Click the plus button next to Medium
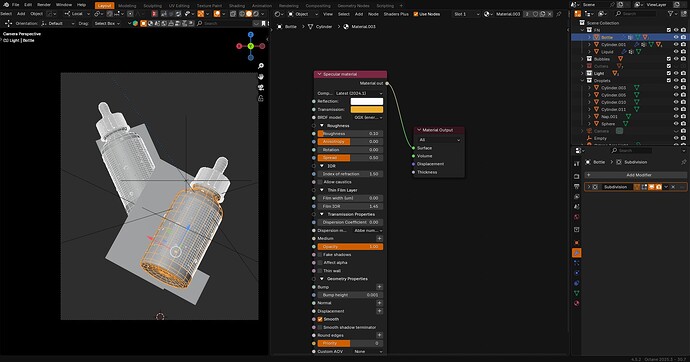 click(x=379, y=238)
